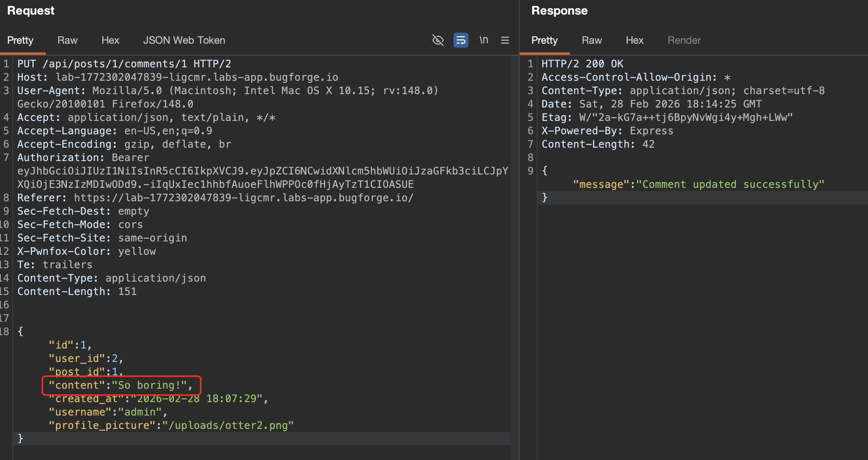Switch to the response Hex tab
Image resolution: width=868 pixels, height=460 pixels.
point(634,40)
